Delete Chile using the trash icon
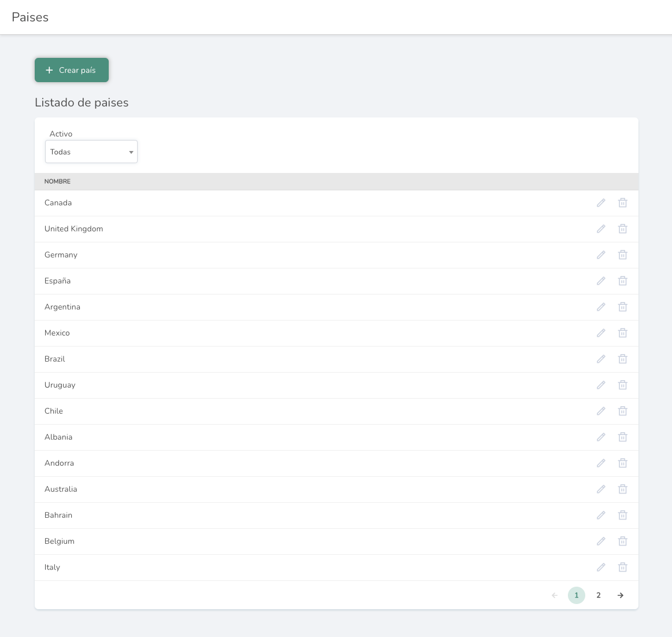The height and width of the screenshot is (637, 672). 623,411
